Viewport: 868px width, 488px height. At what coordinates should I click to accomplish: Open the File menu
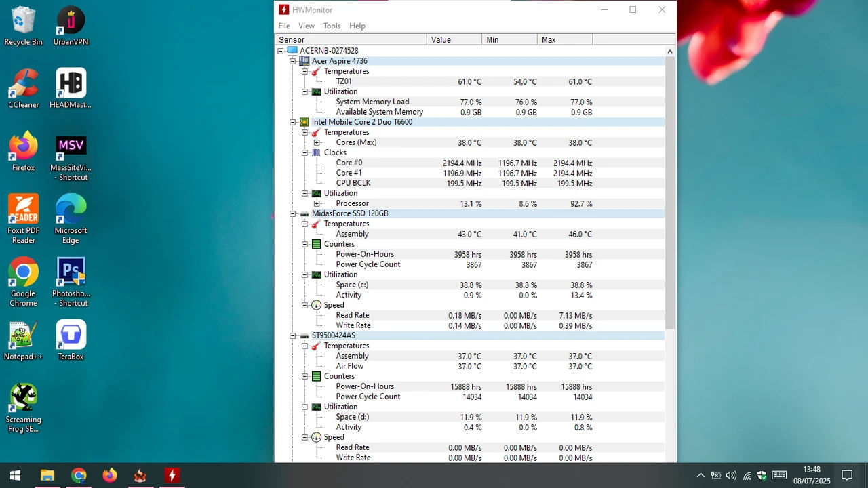click(284, 26)
